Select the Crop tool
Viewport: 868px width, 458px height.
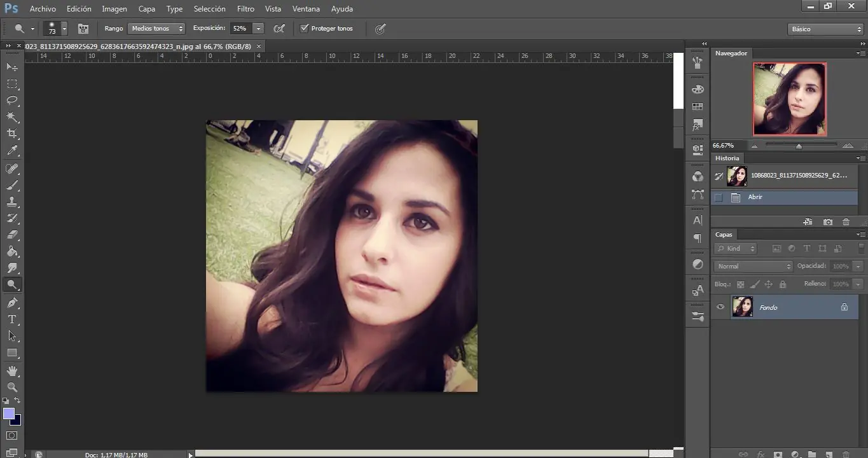12,134
